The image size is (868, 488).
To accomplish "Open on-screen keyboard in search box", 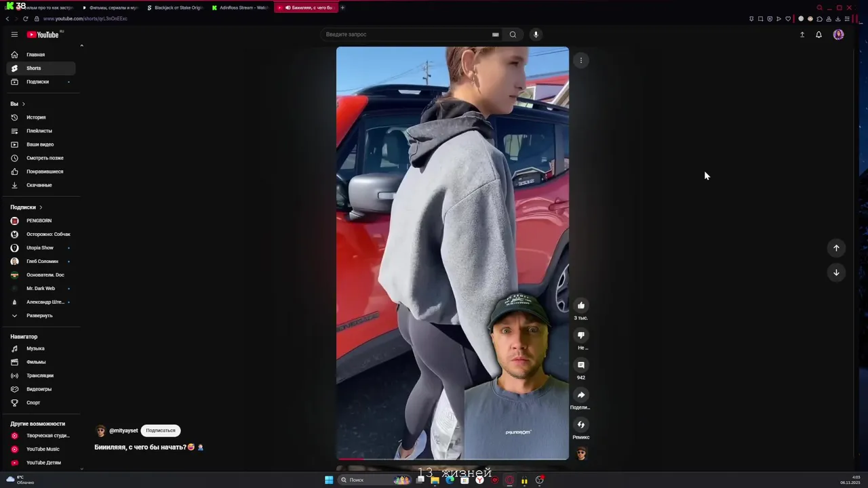I will [x=495, y=35].
